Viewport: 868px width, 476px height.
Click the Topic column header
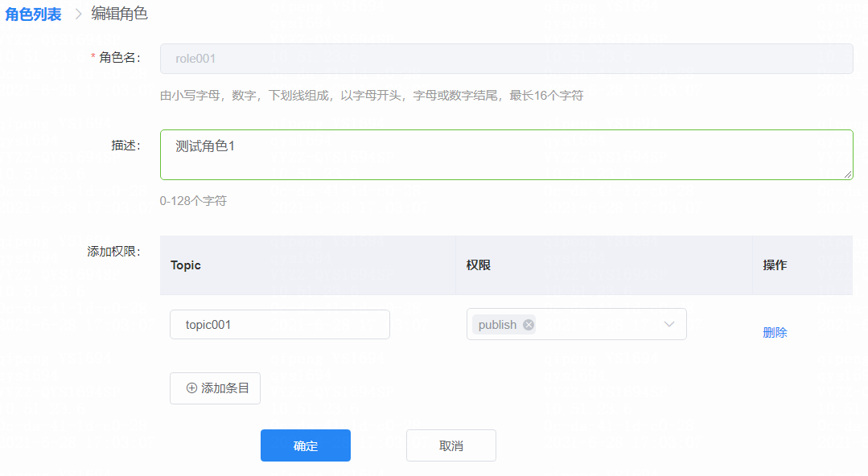click(x=186, y=265)
